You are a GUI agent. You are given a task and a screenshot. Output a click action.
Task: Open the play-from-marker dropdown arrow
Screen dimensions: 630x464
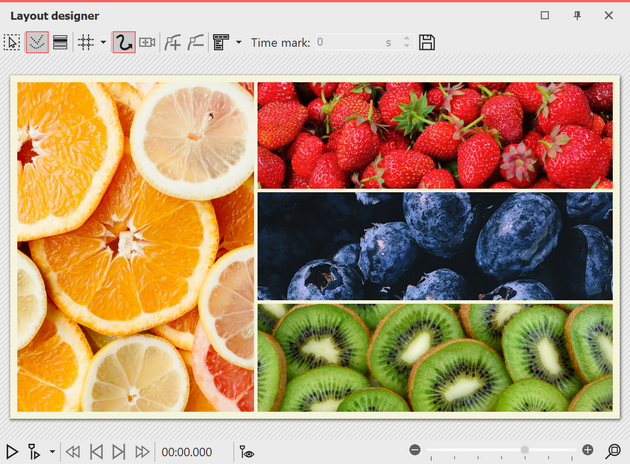(x=52, y=452)
